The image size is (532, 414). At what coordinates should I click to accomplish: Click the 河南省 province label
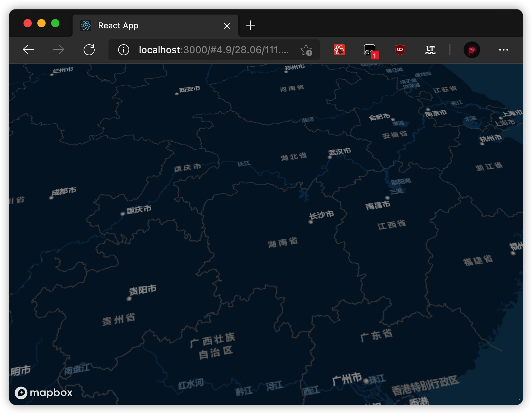[x=292, y=88]
